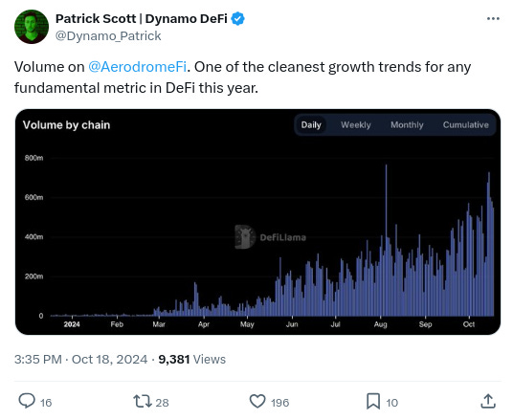Screen dimensions: 513x420
Task: Switch to the Cumulative chart tab
Action: click(x=465, y=124)
